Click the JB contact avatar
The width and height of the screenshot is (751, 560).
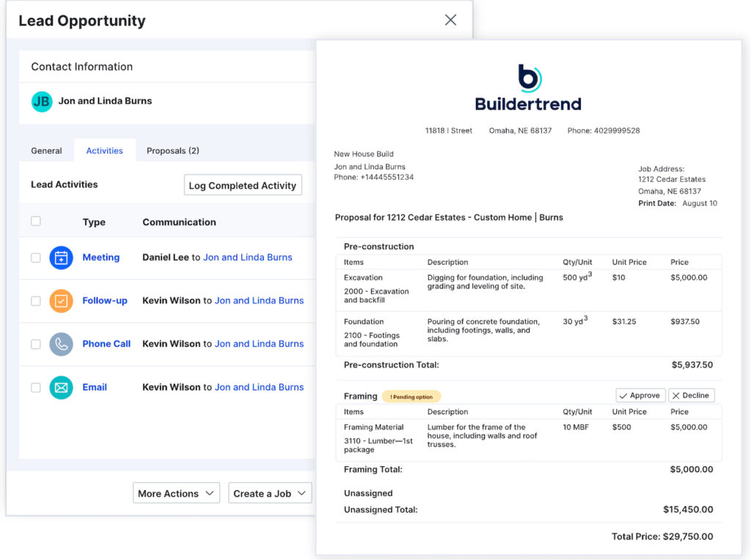42,101
